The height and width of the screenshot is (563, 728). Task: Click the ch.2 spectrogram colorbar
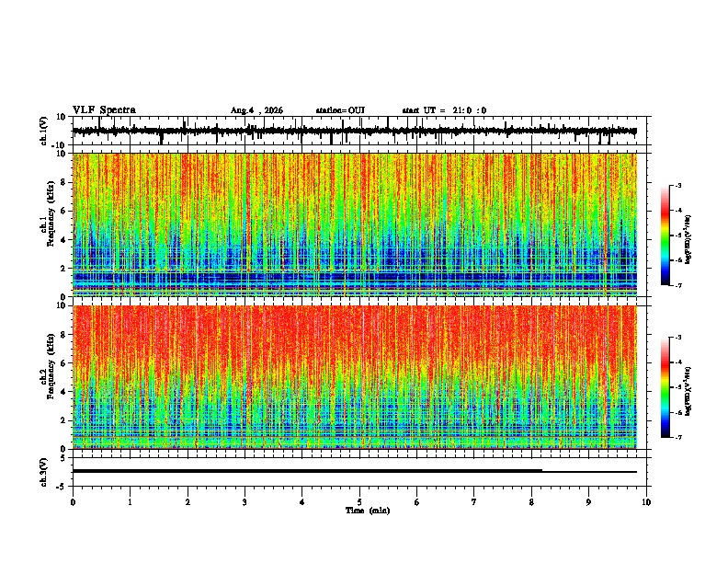click(x=665, y=387)
